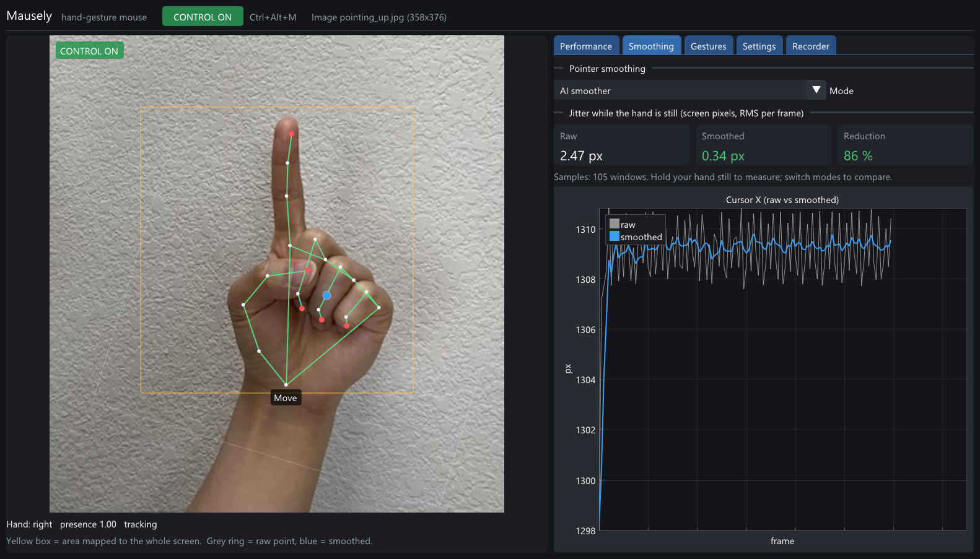Click the presence 1.00 status text

click(88, 524)
